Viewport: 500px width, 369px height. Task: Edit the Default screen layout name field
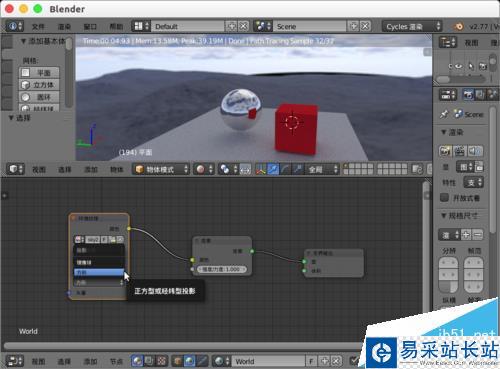pyautogui.click(x=188, y=26)
